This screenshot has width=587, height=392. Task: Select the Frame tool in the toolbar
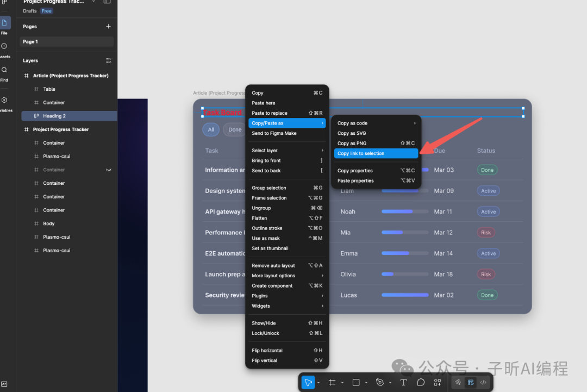(332, 382)
